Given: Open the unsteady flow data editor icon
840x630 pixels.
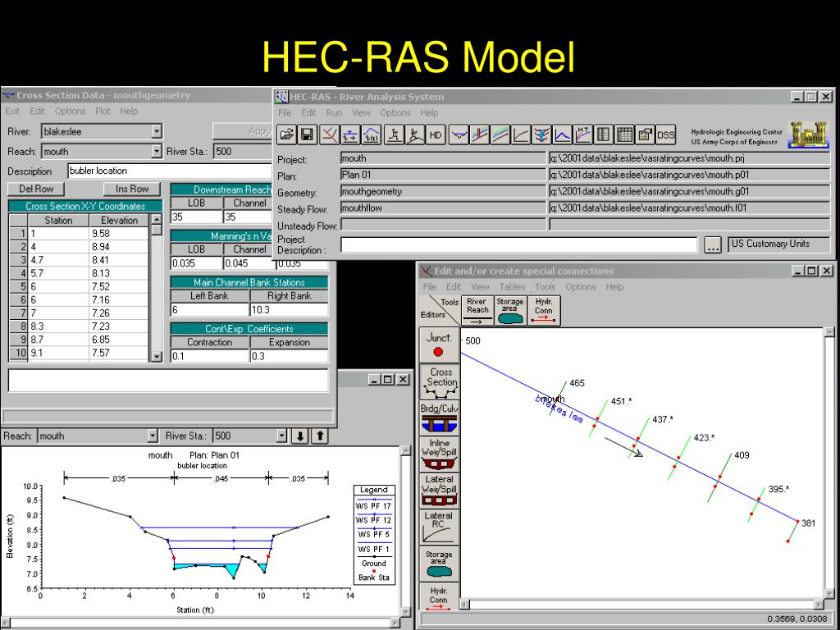Looking at the screenshot, I should 372,135.
